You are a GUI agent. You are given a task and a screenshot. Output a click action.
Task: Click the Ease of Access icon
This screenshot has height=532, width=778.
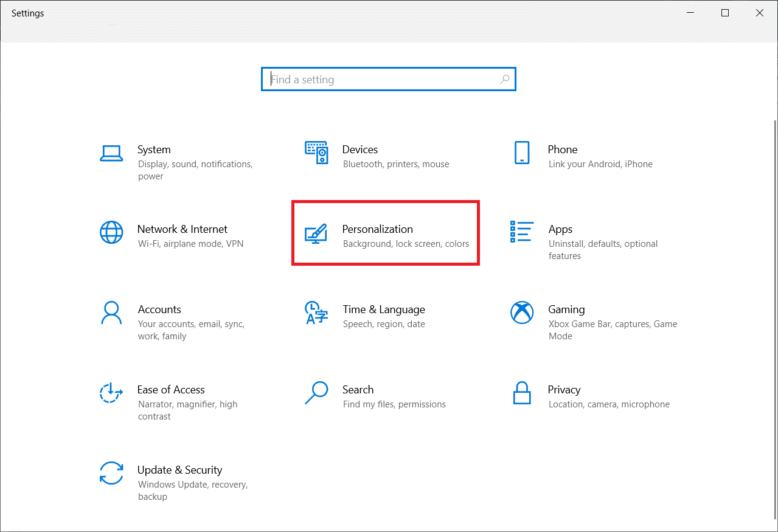coord(111,393)
